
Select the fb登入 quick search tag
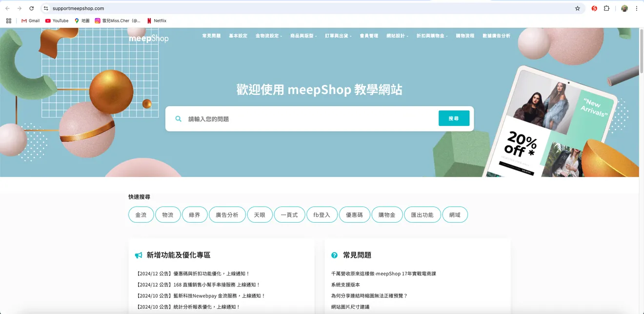(322, 215)
